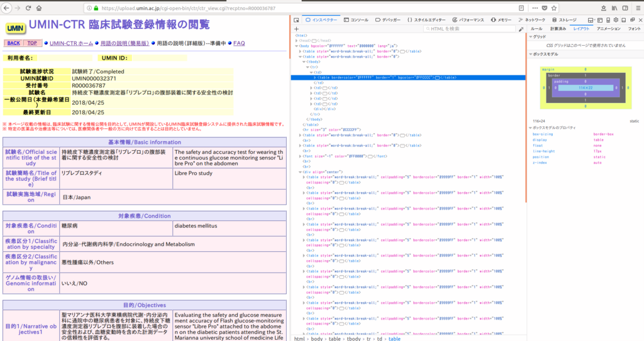Open the ストレージ tab
644x341 pixels.
click(564, 19)
